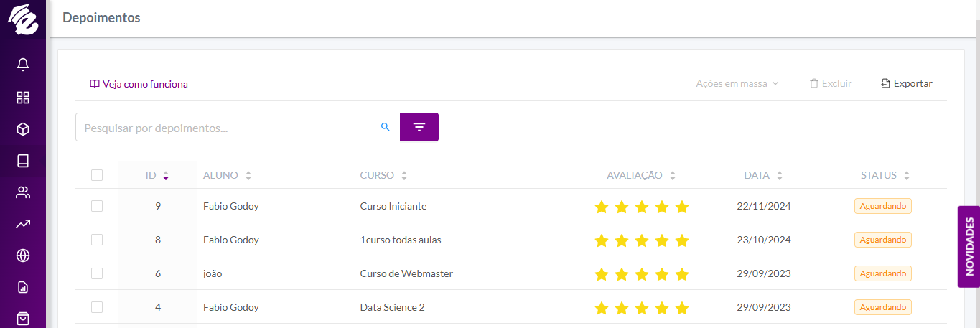
Task: Click Aguardando status badge for ID 6
Action: click(883, 273)
